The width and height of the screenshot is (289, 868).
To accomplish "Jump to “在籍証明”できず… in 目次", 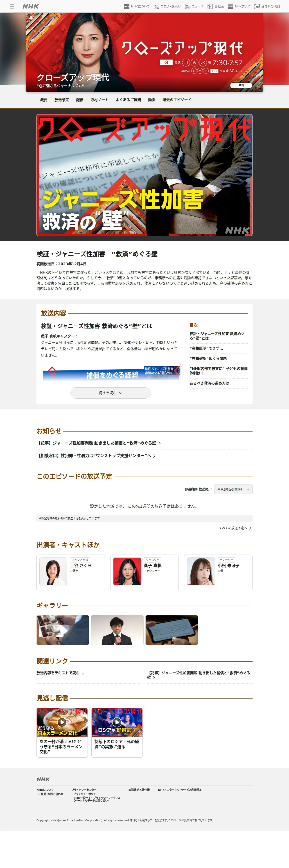I will click(x=206, y=348).
